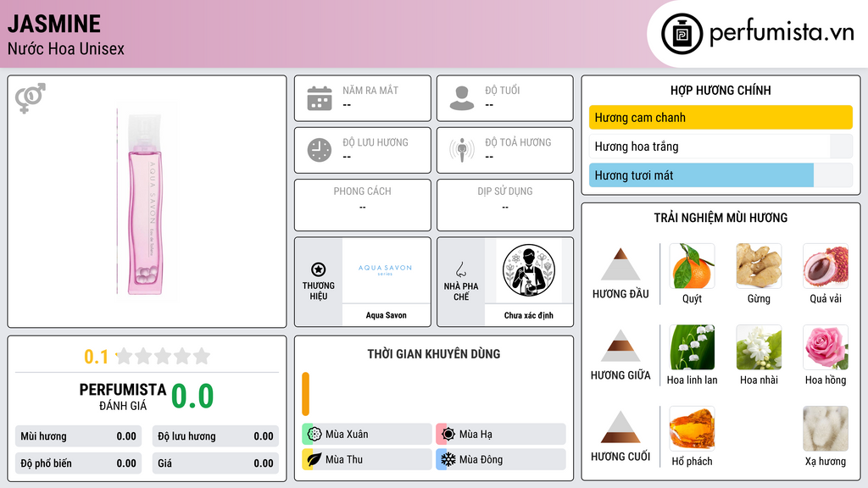Click the Aqua Savon brand name
868x488 pixels.
[386, 315]
